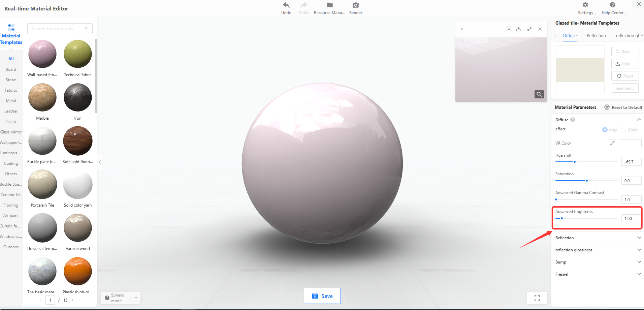Collapse the Diffuse parameters section
644x310 pixels.
click(639, 120)
